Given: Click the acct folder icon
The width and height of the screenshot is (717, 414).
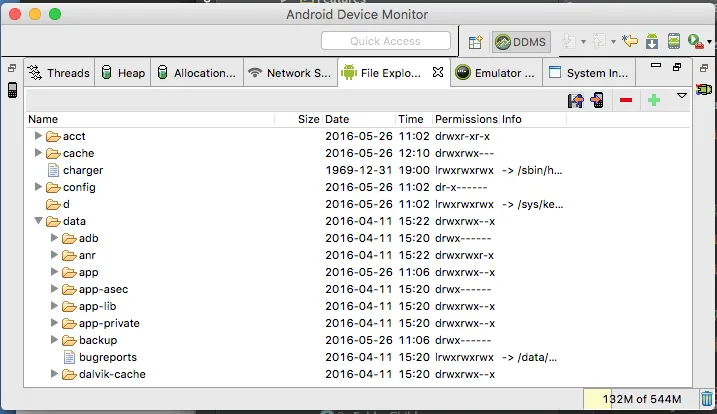Looking at the screenshot, I should coord(54,136).
